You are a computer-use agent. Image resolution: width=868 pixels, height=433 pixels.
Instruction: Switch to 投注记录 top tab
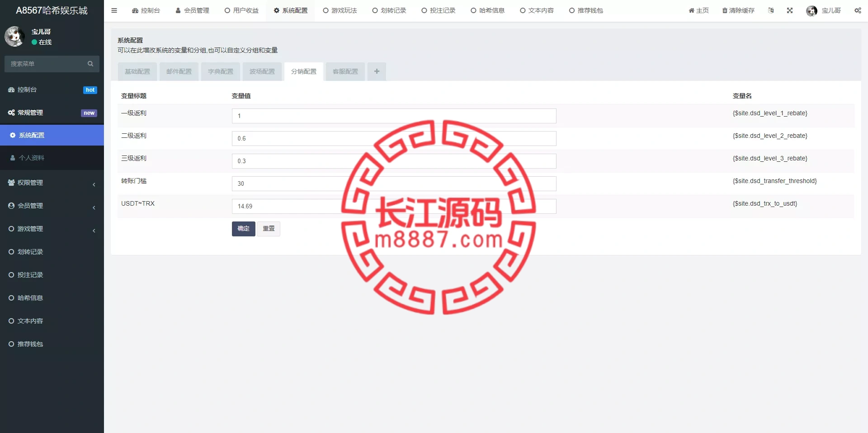[x=439, y=10]
